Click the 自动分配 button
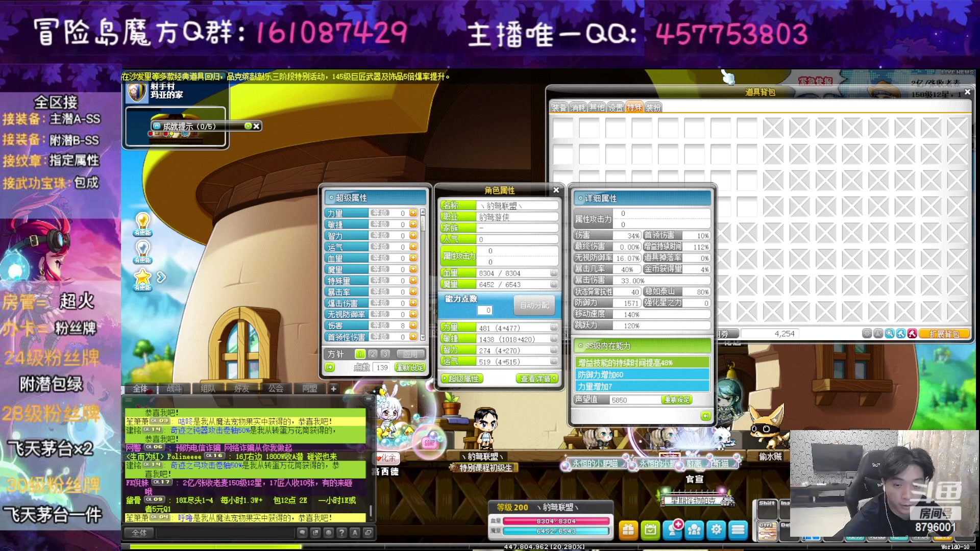This screenshot has height=551, width=980. [x=534, y=305]
